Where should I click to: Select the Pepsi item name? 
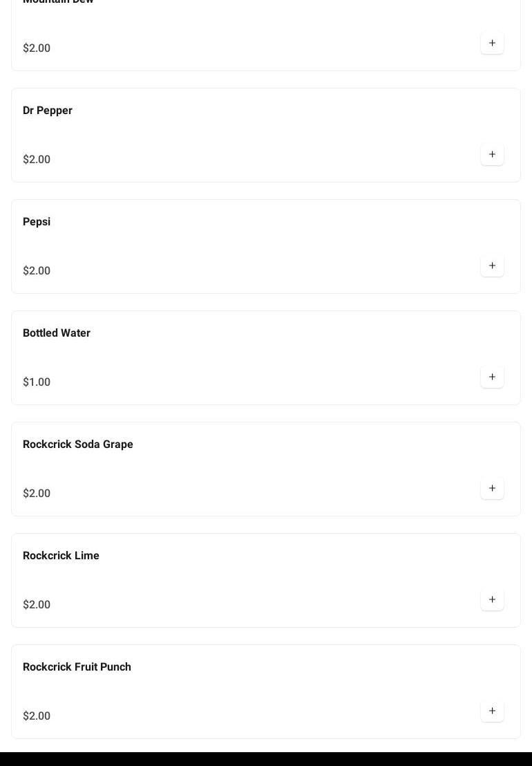37,222
